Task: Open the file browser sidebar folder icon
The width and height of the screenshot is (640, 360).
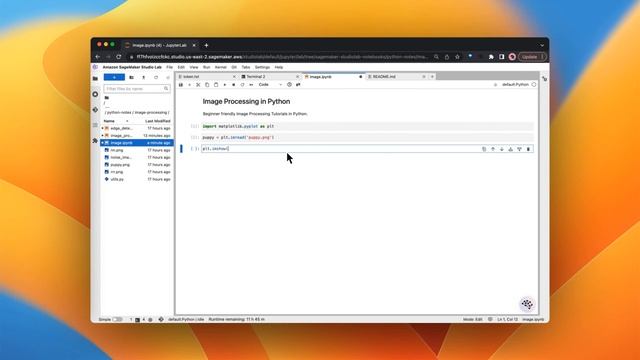Action: (95, 78)
